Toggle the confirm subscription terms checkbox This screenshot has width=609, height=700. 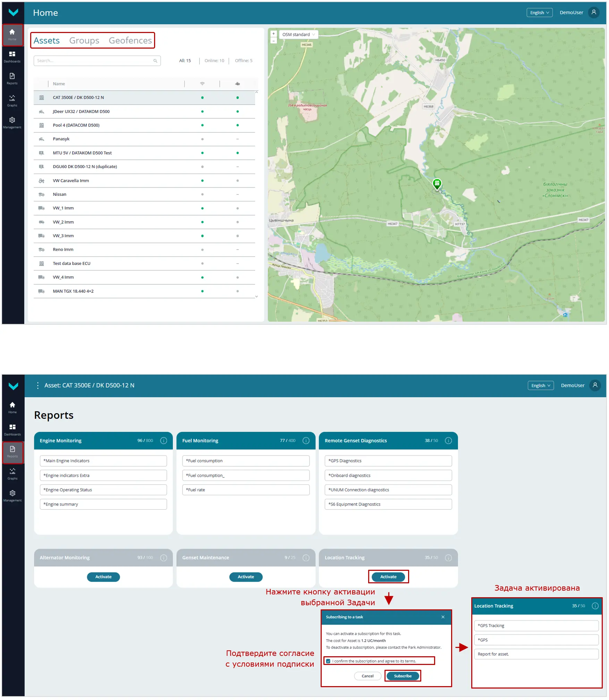pos(328,661)
